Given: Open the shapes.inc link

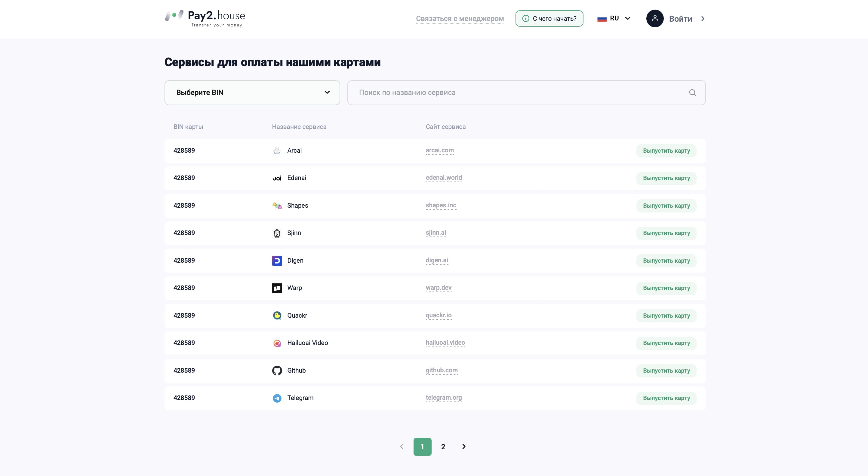Looking at the screenshot, I should [441, 205].
